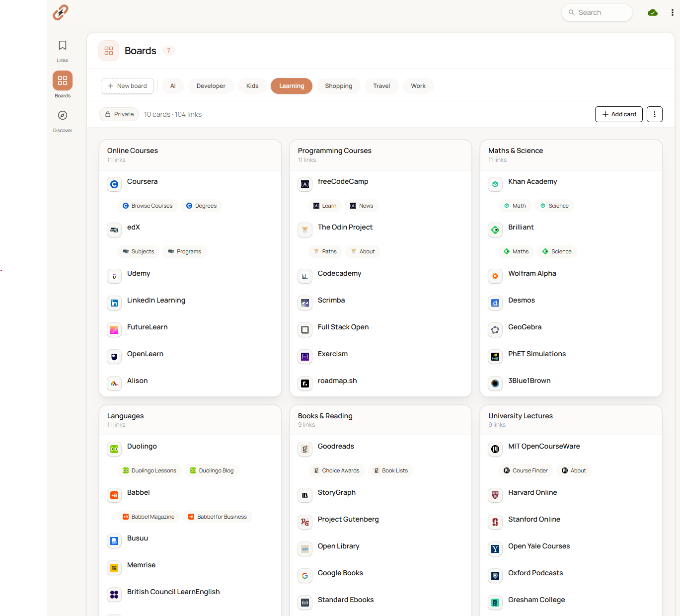Click the Wolfram Alpha favicon
Screen dimensions: 680x616
[x=495, y=276]
